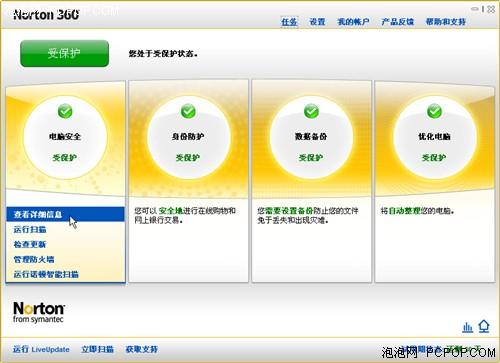Open 我的帐户 (My Account) link
Screen dimensions: 500x363
(x=353, y=22)
